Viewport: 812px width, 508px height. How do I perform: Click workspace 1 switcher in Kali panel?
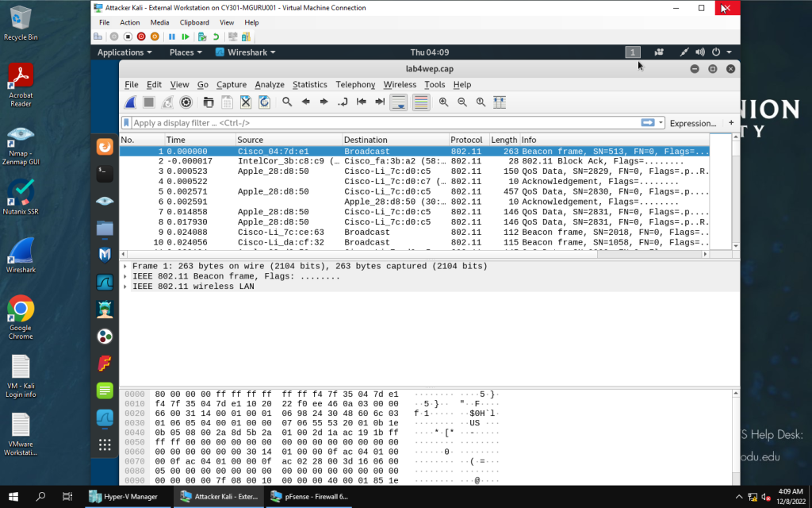click(633, 52)
